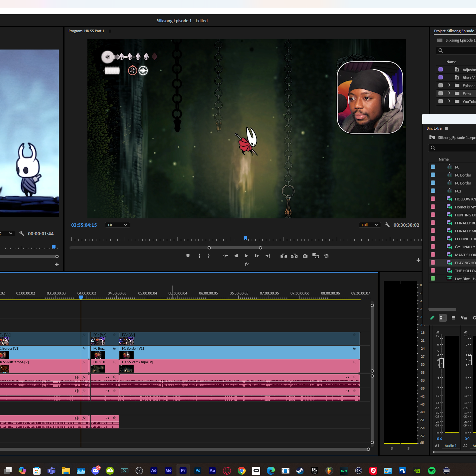
Task: Expand the YouTube folder in Project panel
Action: pyautogui.click(x=449, y=101)
